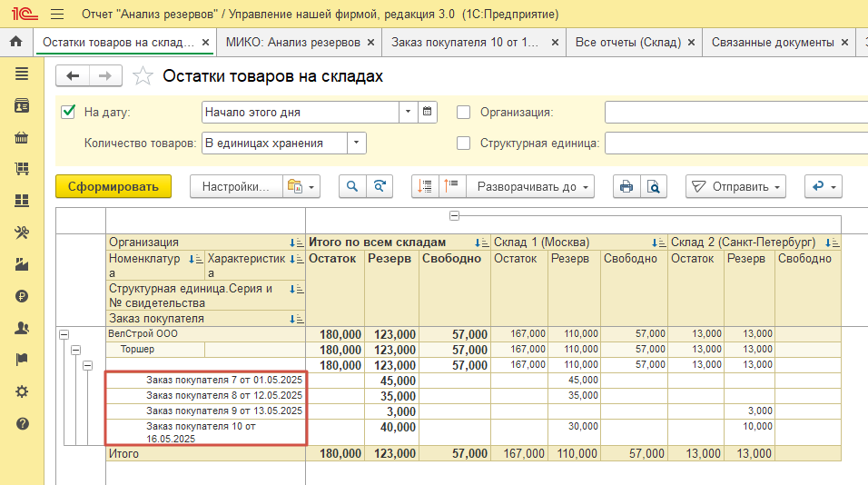868x485 pixels.
Task: Open the warehouse grid icon in the sidebar
Action: click(x=22, y=201)
